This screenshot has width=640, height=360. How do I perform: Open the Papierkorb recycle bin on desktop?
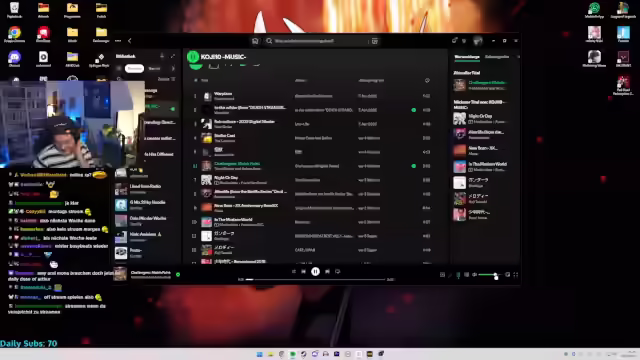[x=14, y=10]
